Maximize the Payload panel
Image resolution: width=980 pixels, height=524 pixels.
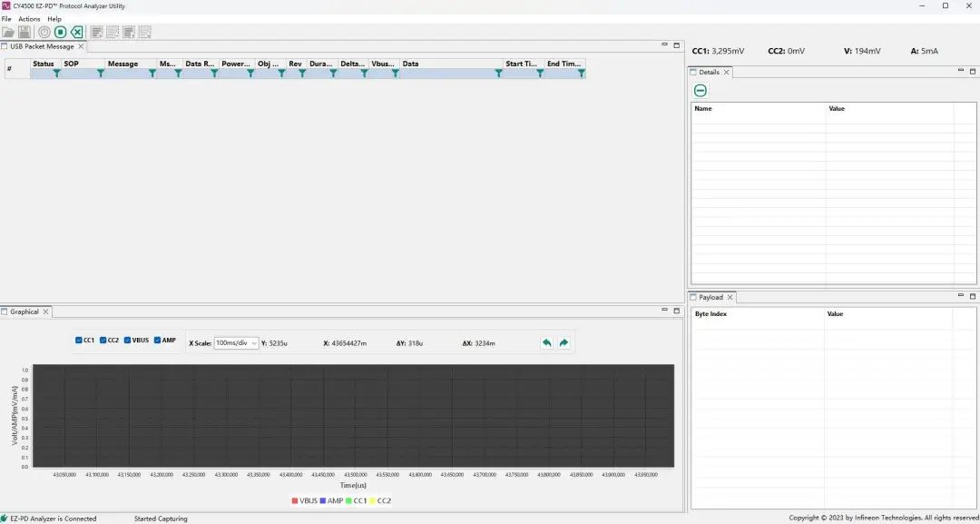[973, 296]
